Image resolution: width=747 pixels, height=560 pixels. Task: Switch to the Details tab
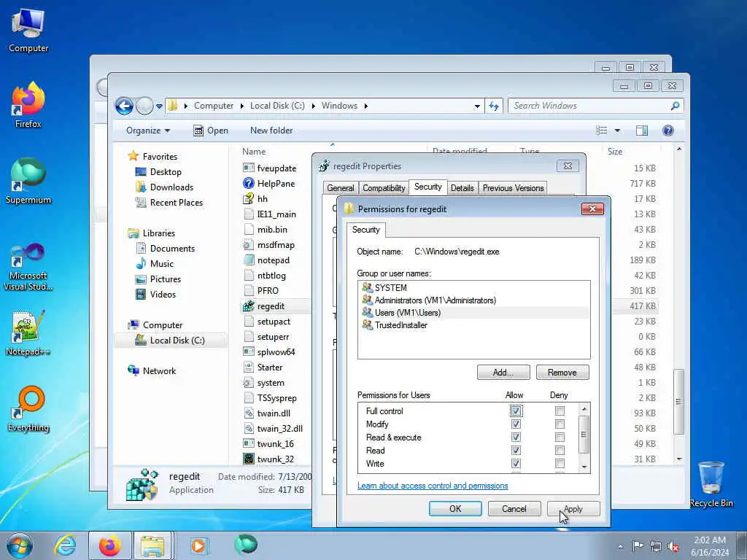[x=462, y=188]
